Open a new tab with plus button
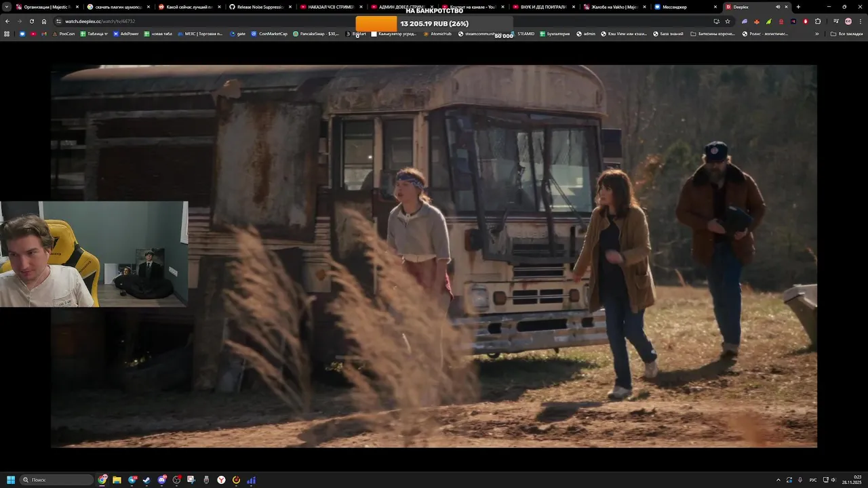Viewport: 868px width, 488px height. [798, 7]
